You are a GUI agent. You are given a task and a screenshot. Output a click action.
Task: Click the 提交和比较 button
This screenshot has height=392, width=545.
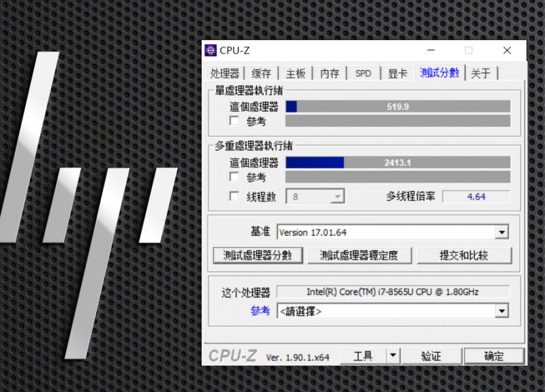464,255
